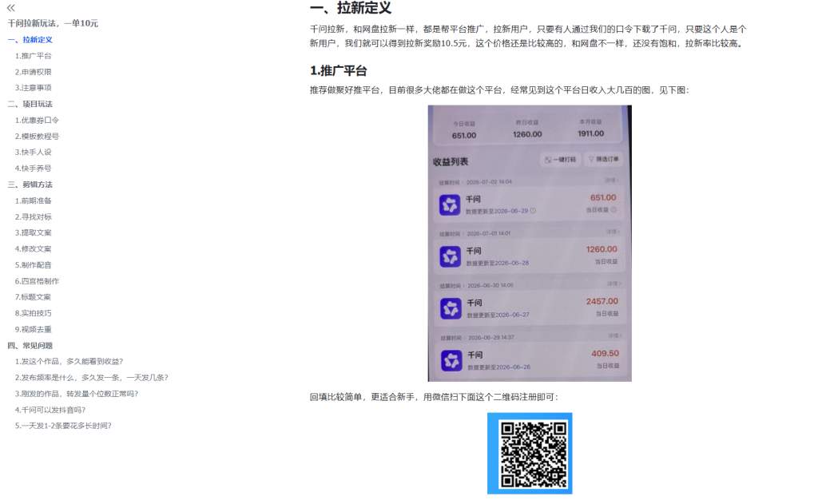
Task: Click the 筛选订单 filter button in screenshot
Action: tap(603, 159)
